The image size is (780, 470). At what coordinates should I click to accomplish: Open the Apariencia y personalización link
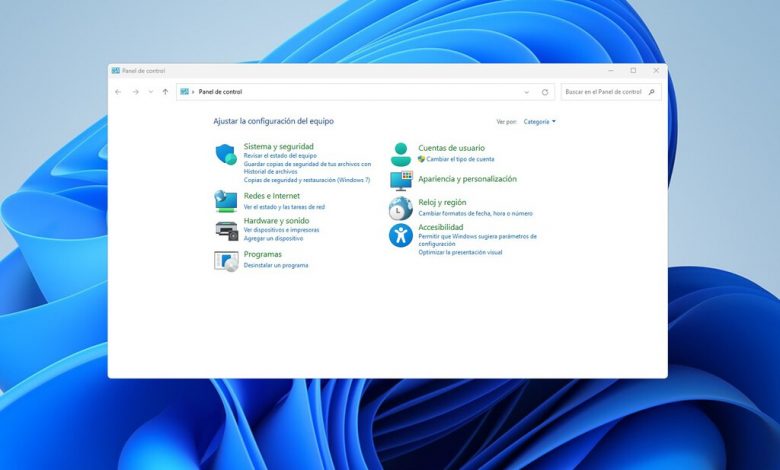point(468,179)
